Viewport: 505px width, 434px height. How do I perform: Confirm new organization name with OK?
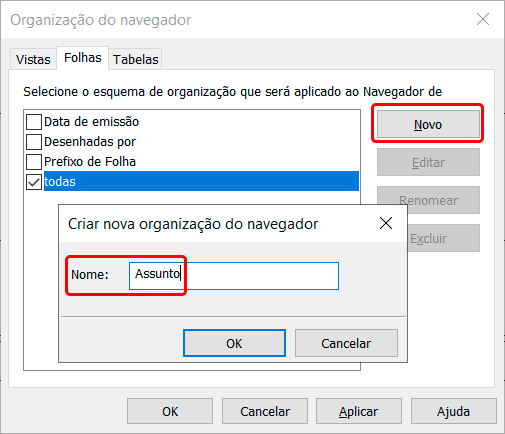pos(234,343)
